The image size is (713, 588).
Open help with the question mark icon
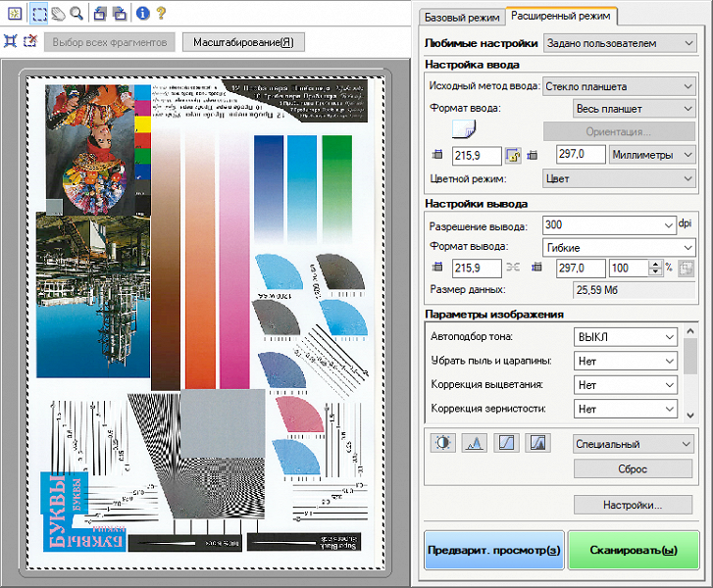[x=162, y=14]
